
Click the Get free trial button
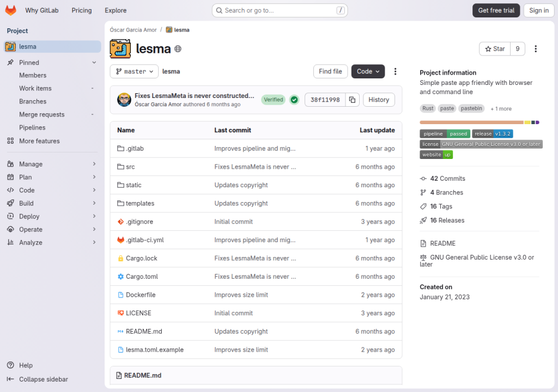click(x=496, y=10)
